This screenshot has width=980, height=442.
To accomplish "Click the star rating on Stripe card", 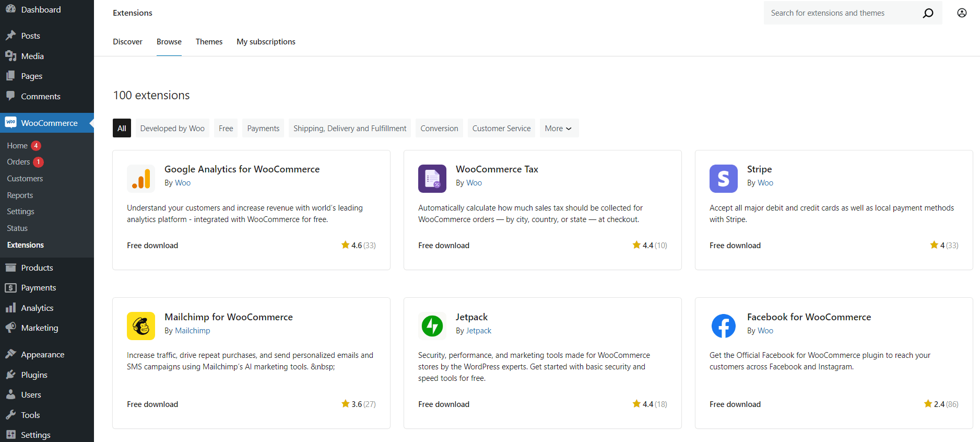I will (x=944, y=245).
